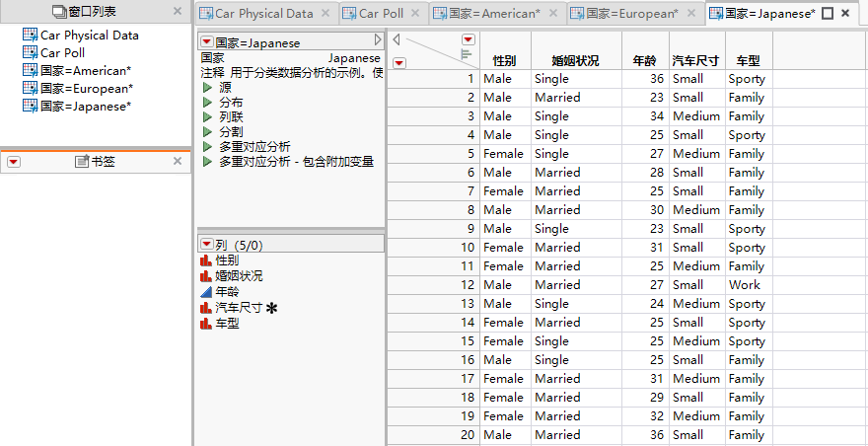This screenshot has width=868, height=446.
Task: Open the 国家=Japanese table red triangle menu
Action: [206, 41]
